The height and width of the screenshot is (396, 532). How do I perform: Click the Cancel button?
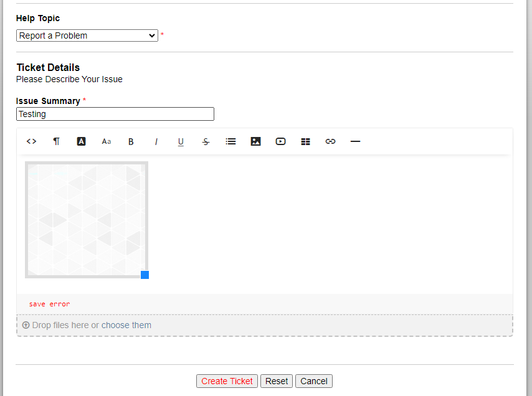pyautogui.click(x=314, y=381)
